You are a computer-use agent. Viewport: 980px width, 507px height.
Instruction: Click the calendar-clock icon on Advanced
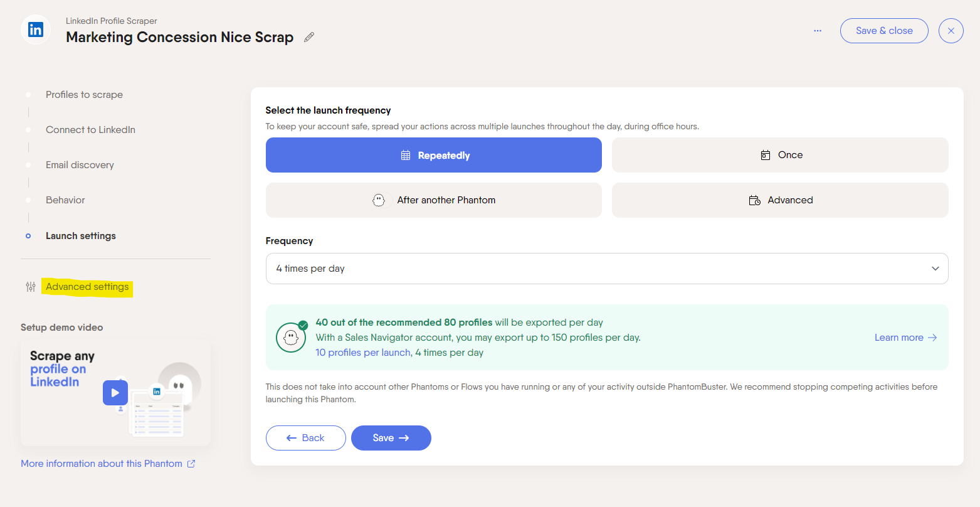point(755,200)
